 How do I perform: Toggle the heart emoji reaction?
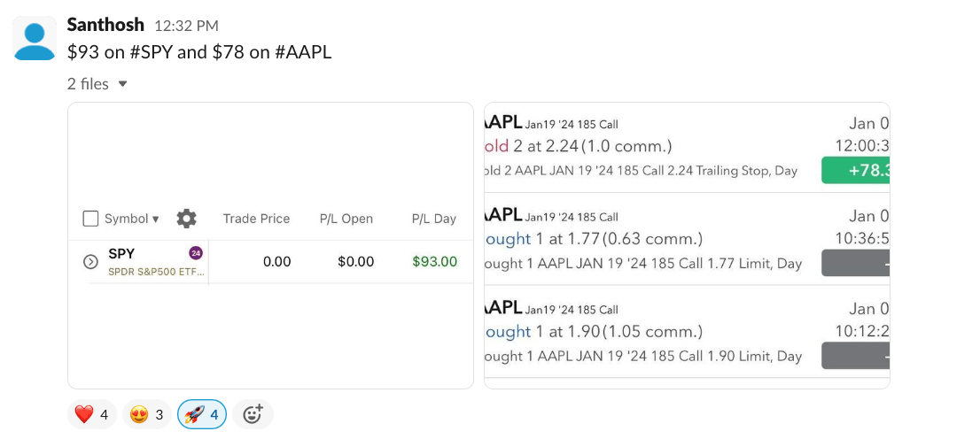click(91, 414)
